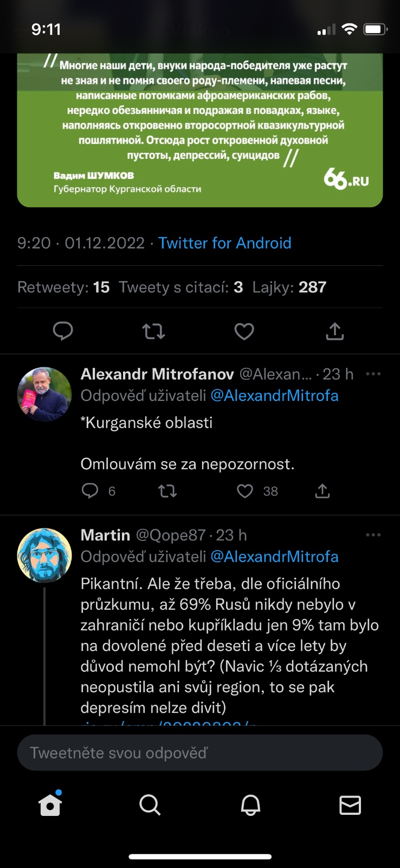Image resolution: width=400 pixels, height=868 pixels.
Task: Open Martin's profile avatar
Action: coord(44,556)
